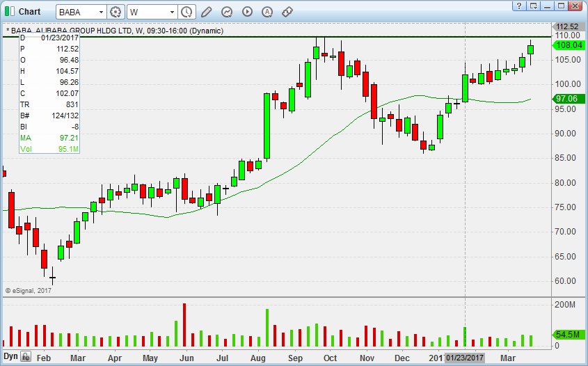The height and width of the screenshot is (366, 588).
Task: Click the Oct time axis label
Action: [331, 358]
